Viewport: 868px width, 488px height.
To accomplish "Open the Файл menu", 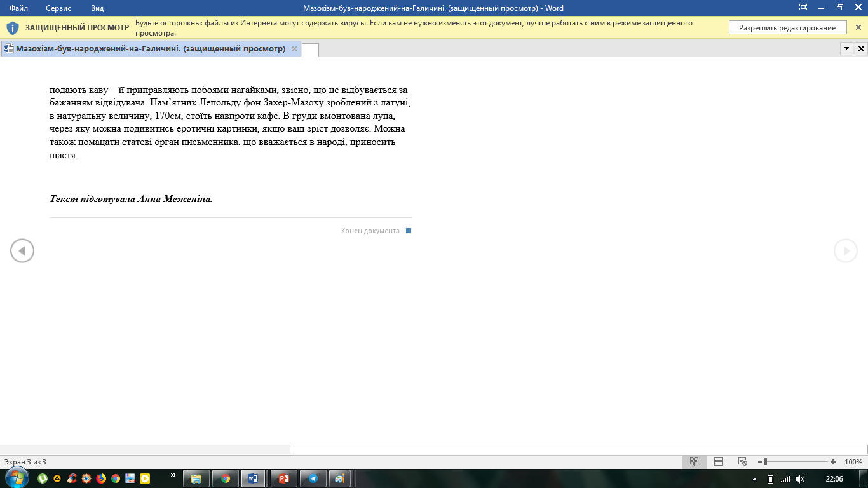I will [x=18, y=8].
